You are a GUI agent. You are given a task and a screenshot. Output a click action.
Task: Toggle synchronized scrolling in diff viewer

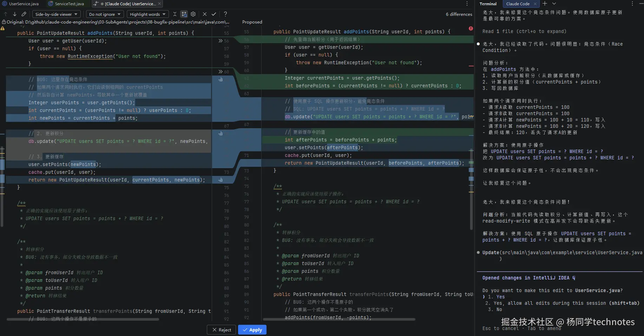tap(184, 14)
